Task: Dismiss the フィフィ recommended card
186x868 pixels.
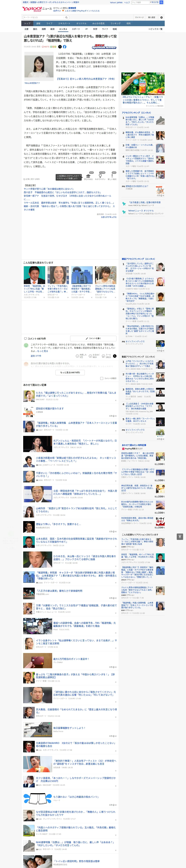Action: pos(68,298)
